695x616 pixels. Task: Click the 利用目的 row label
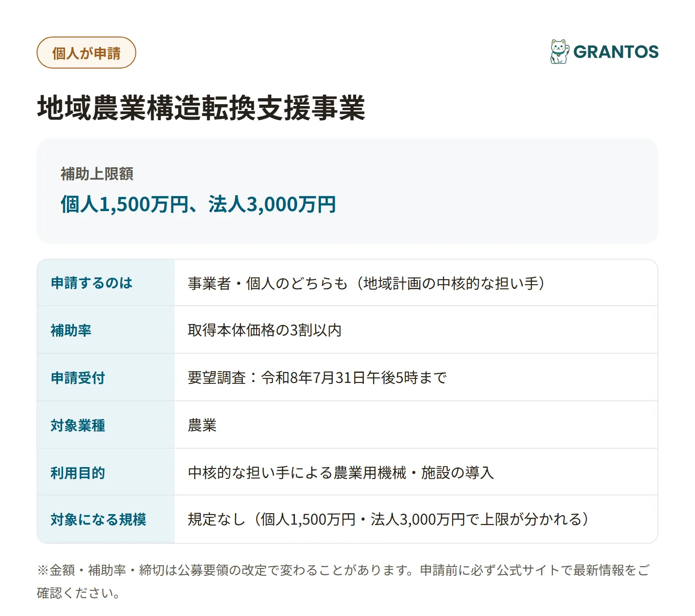78,473
